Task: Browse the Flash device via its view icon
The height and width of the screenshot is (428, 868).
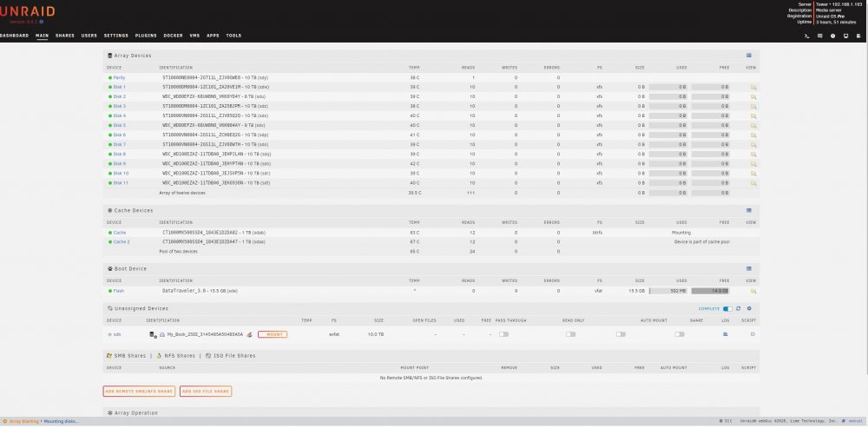Action: 753,291
